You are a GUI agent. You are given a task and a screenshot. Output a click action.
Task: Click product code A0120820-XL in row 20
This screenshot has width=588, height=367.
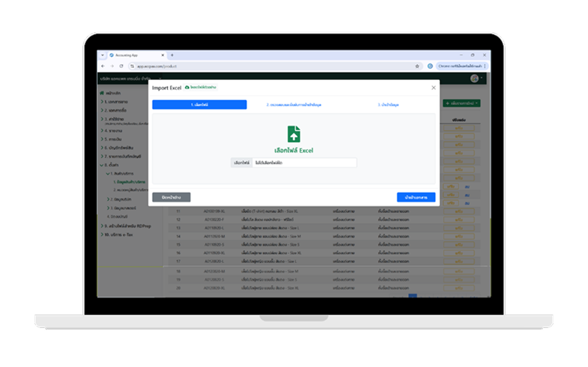[214, 288]
